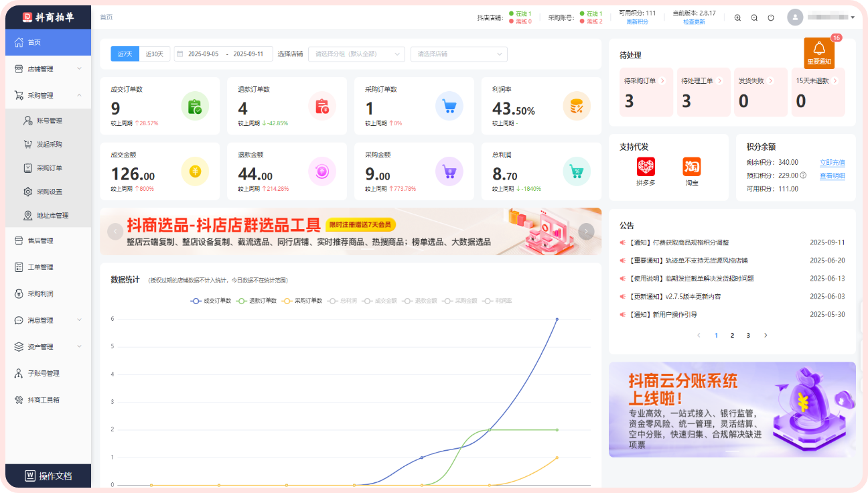868x493 pixels.
Task: Open 地址库管理 location icon in sidebar
Action: coord(28,216)
